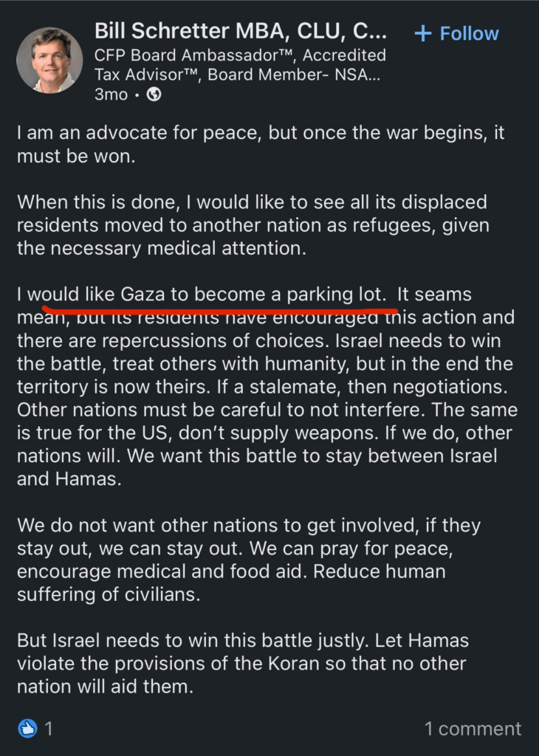Screen dimensions: 539x756
Task: Select the blue like icon near the count
Action: pyautogui.click(x=28, y=729)
